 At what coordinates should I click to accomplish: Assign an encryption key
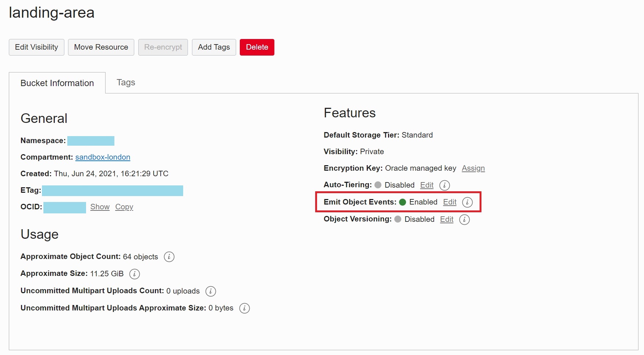point(473,168)
